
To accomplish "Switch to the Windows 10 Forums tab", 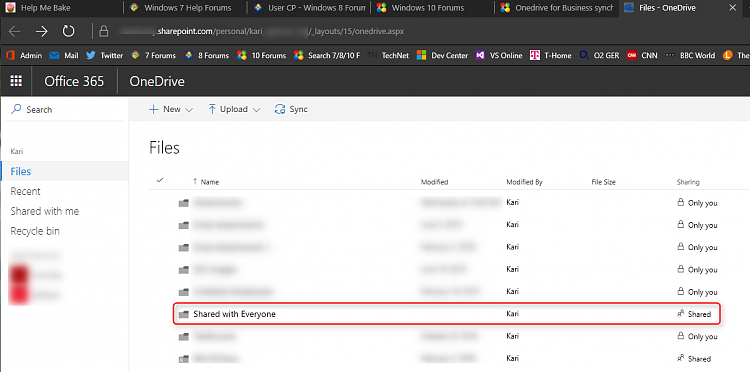I will 432,8.
